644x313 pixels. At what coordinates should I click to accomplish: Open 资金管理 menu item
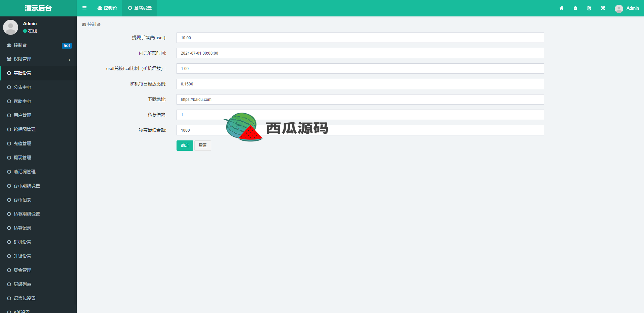coord(38,270)
